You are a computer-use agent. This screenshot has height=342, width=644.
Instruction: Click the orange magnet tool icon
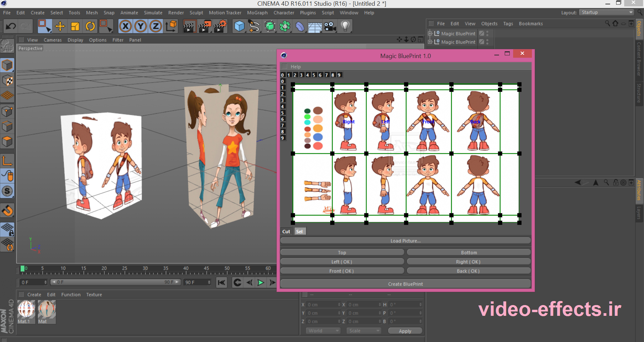pos(7,211)
